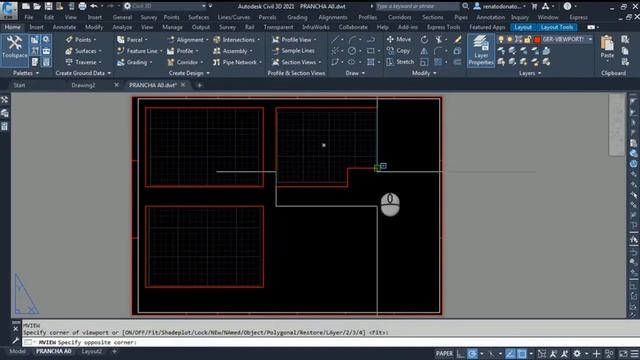The image size is (640, 360).
Task: Expand the Palettes panel
Action: pyautogui.click(x=26, y=73)
